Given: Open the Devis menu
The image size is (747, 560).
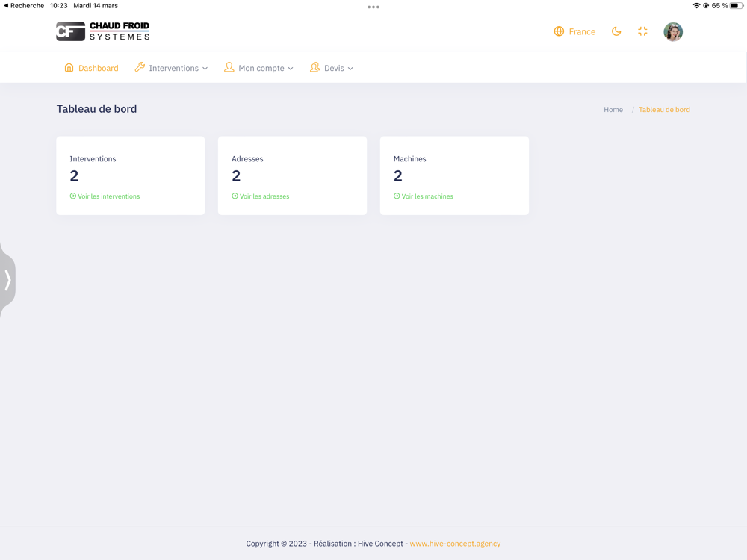Looking at the screenshot, I should pyautogui.click(x=332, y=68).
